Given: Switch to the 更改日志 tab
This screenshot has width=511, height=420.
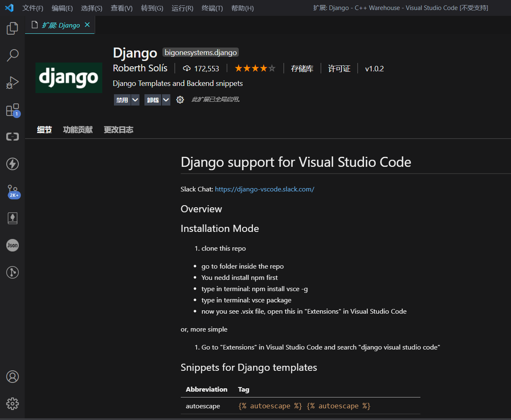Looking at the screenshot, I should (119, 130).
